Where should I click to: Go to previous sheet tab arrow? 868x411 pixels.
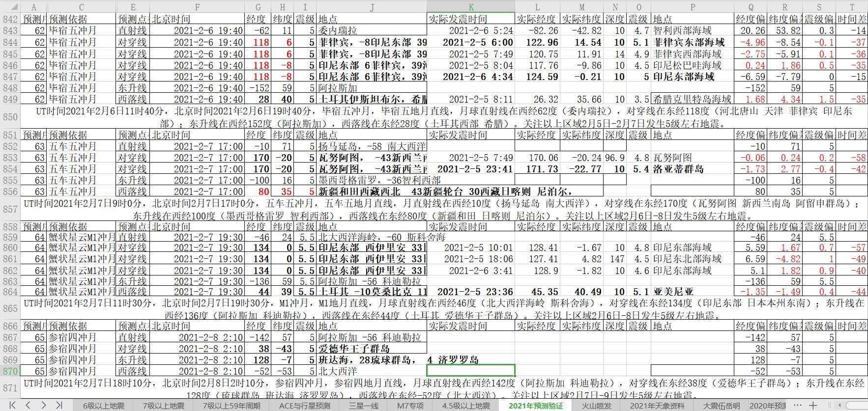pyautogui.click(x=28, y=405)
